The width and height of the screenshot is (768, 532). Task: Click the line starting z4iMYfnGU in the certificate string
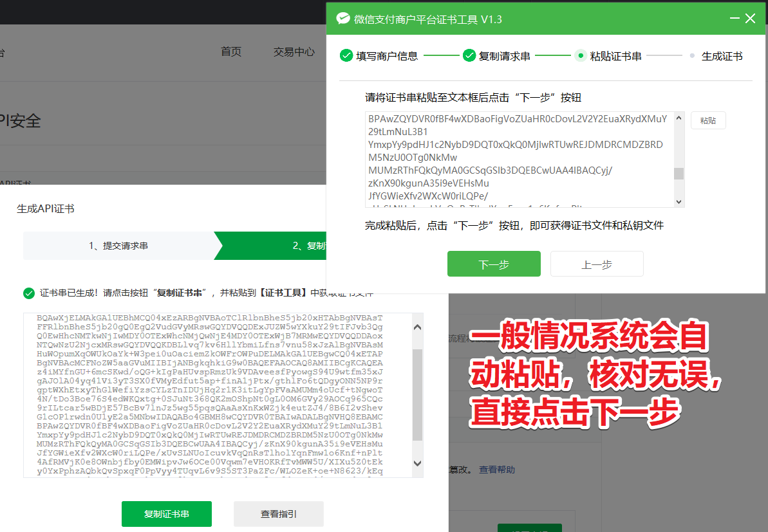[210, 372]
